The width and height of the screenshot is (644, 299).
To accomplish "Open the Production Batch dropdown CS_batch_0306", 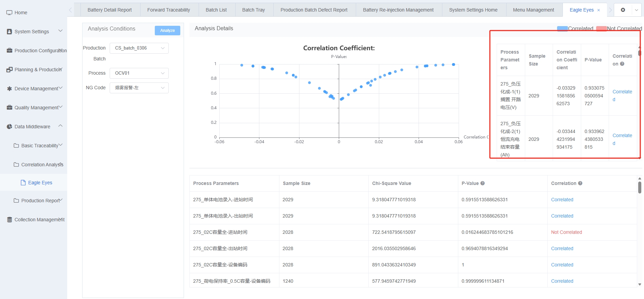I will (x=139, y=48).
